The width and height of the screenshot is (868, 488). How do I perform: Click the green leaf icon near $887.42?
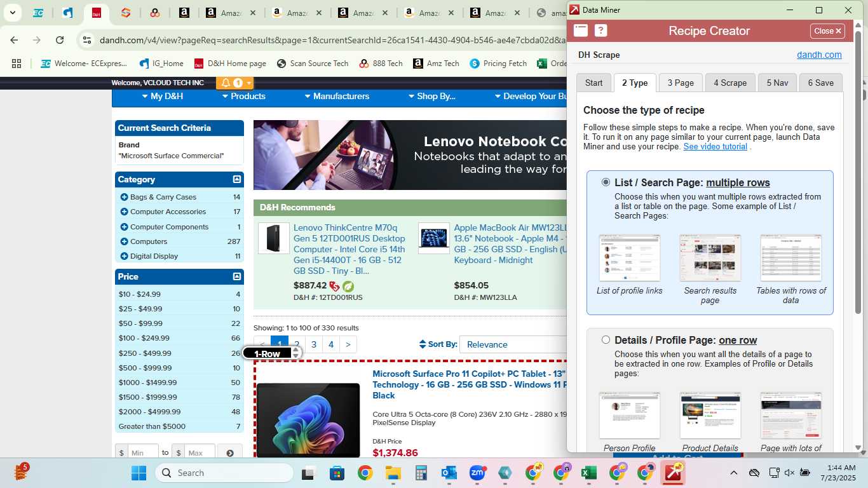tap(348, 286)
